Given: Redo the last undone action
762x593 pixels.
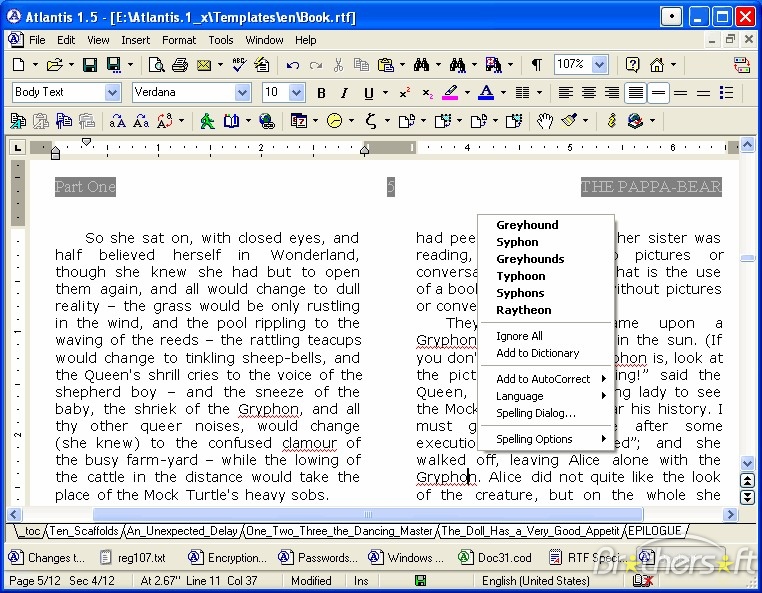Looking at the screenshot, I should (316, 65).
